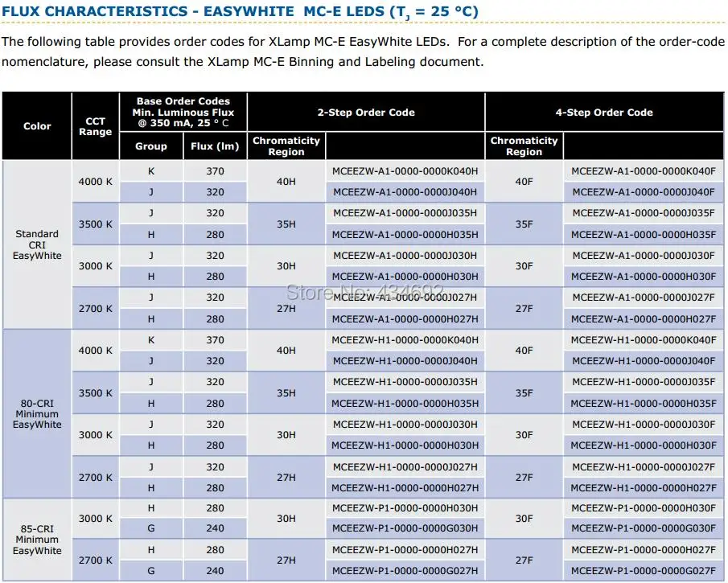This screenshot has width=728, height=583.
Task: Select order code MCEEZW-A1-0000-0000H030H
Action: click(405, 277)
